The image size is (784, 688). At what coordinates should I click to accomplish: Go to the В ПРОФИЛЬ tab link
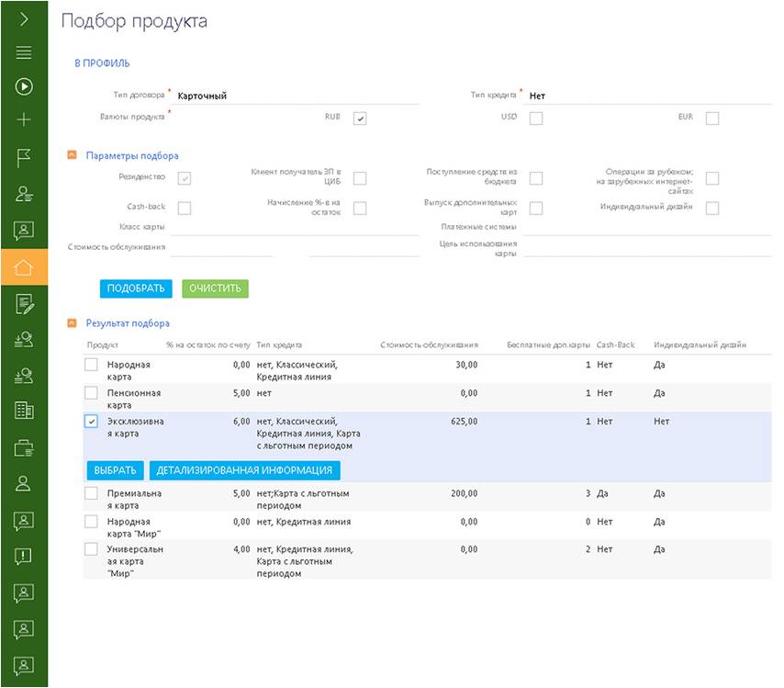coord(102,63)
